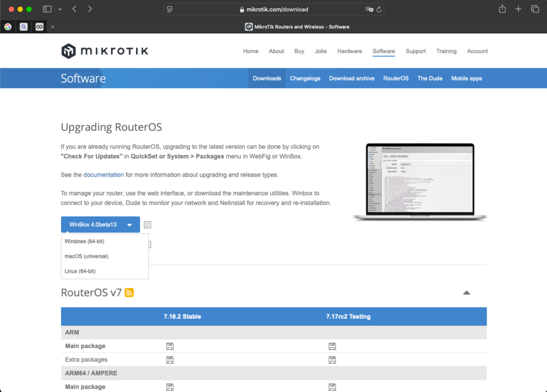Follow the documentation hyperlink
Image resolution: width=547 pixels, height=392 pixels.
(x=104, y=175)
